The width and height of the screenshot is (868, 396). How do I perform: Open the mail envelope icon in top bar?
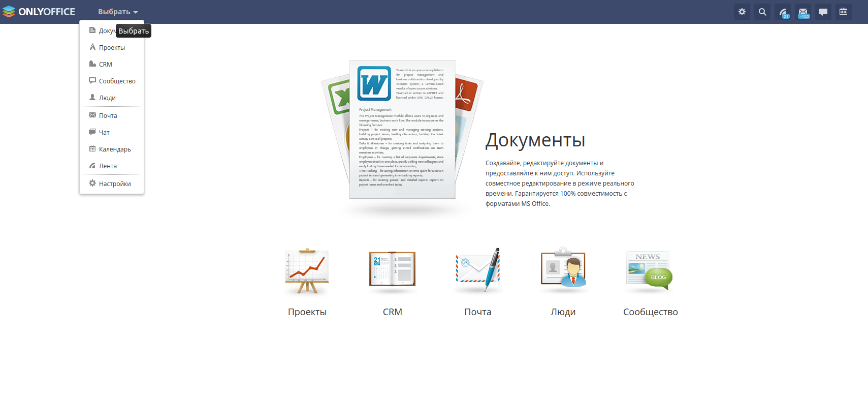pyautogui.click(x=803, y=12)
